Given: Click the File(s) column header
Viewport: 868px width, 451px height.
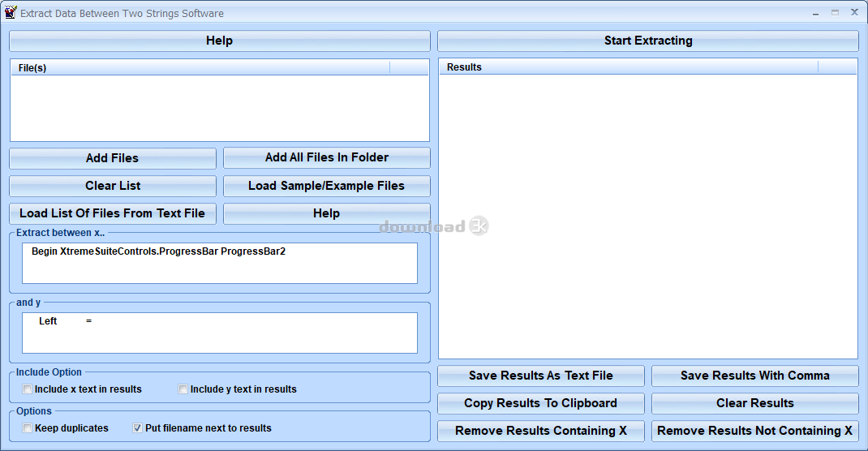Looking at the screenshot, I should 200,67.
